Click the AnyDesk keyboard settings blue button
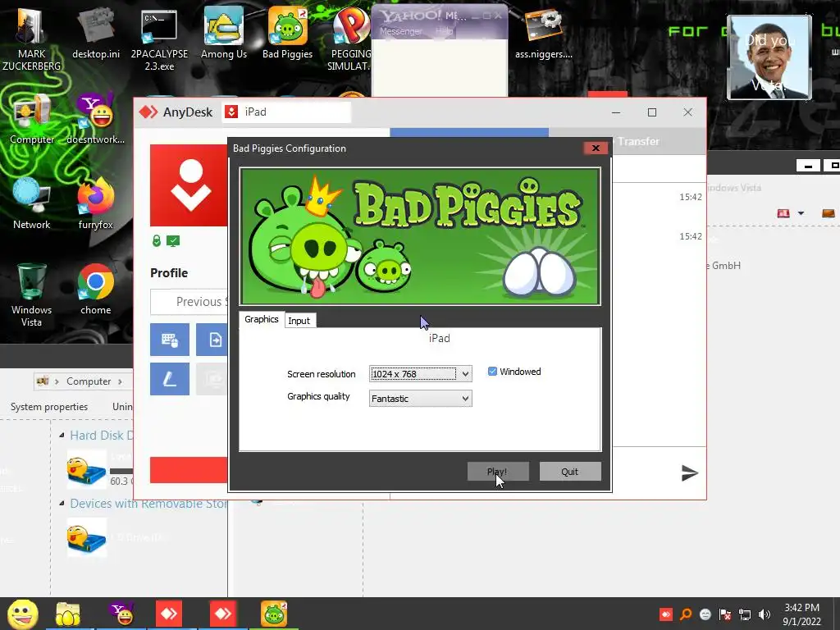Screen dimensions: 840x630 click(169, 340)
